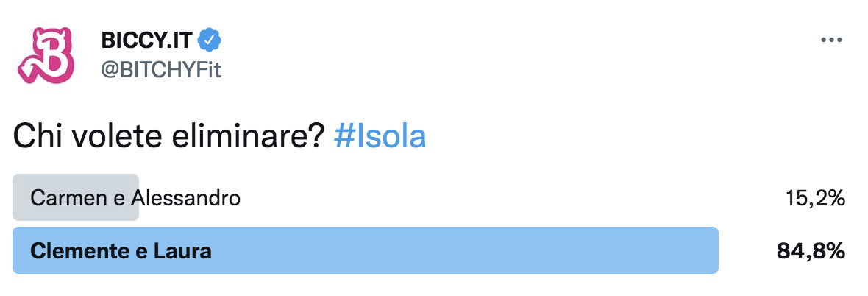Click the gray Carmen e Alessandro result bar
This screenshot has height=296, width=868.
76,197
